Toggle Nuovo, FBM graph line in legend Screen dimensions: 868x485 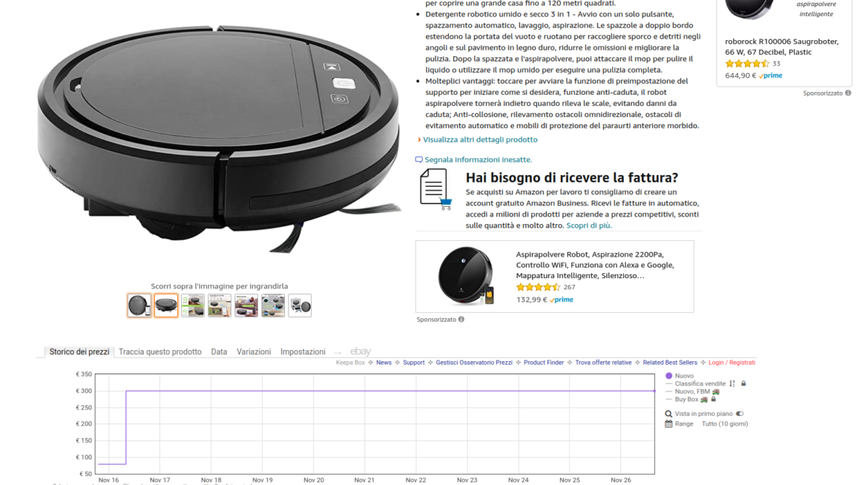tap(692, 392)
